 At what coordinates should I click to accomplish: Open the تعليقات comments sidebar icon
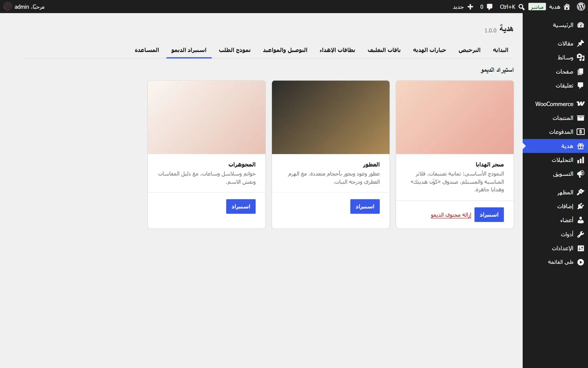(x=581, y=85)
